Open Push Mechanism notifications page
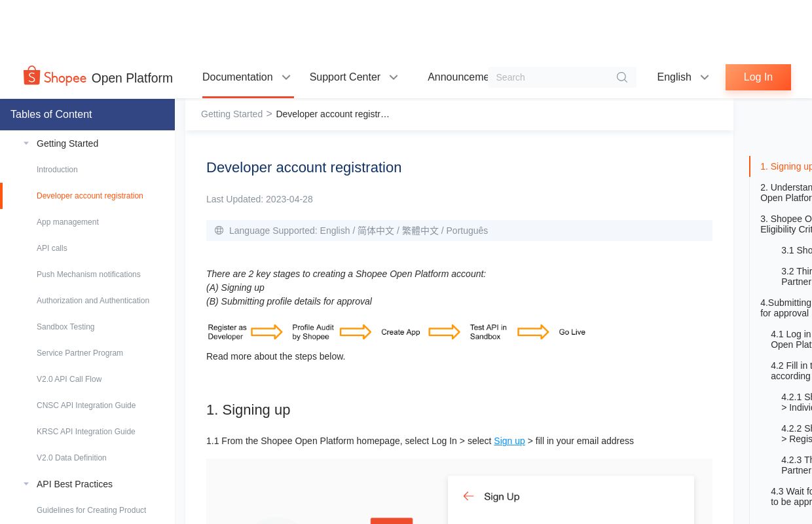812x524 pixels. point(88,274)
